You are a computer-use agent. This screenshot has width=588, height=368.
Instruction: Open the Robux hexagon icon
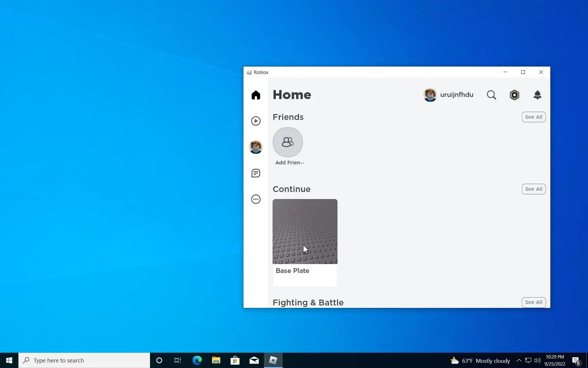tap(514, 95)
